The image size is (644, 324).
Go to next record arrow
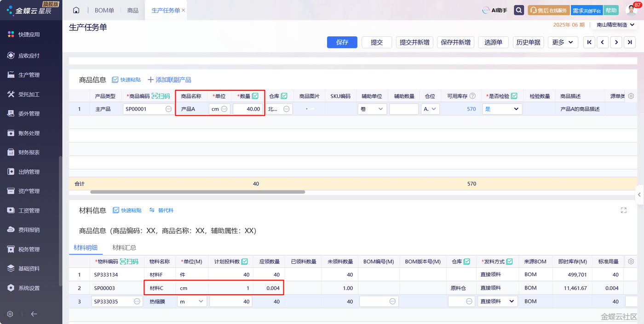click(x=616, y=42)
